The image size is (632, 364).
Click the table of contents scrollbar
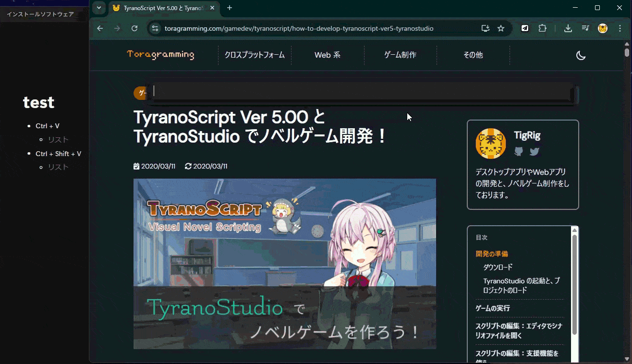tap(574, 284)
